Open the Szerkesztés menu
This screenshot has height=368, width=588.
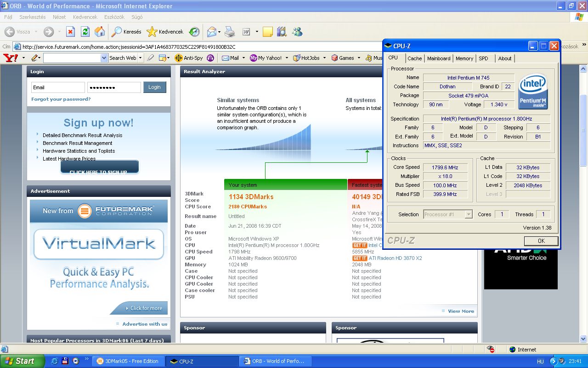(x=32, y=17)
